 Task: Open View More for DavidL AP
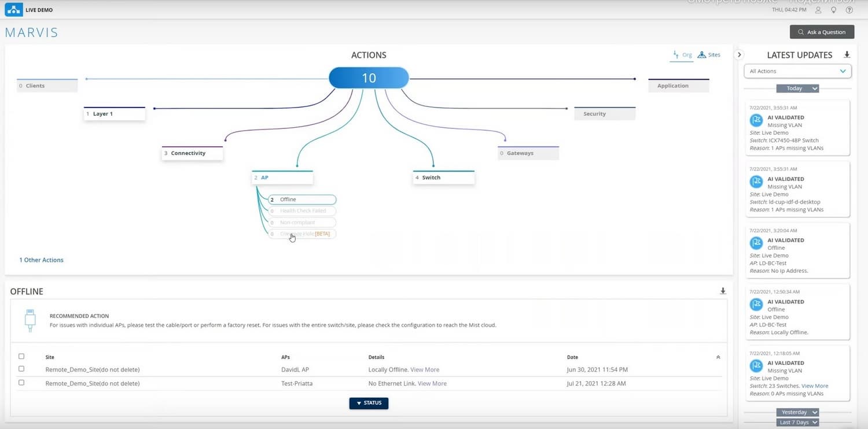pyautogui.click(x=425, y=369)
